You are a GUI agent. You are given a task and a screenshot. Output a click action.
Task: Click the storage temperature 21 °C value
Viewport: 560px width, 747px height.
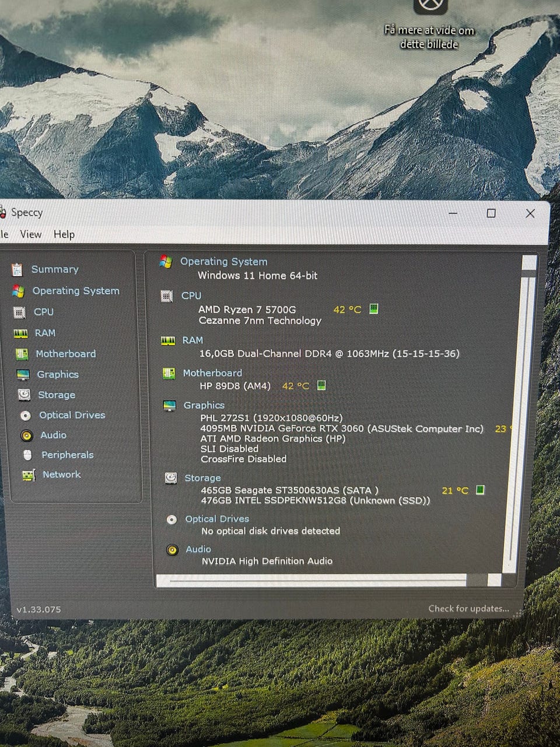[x=455, y=490]
